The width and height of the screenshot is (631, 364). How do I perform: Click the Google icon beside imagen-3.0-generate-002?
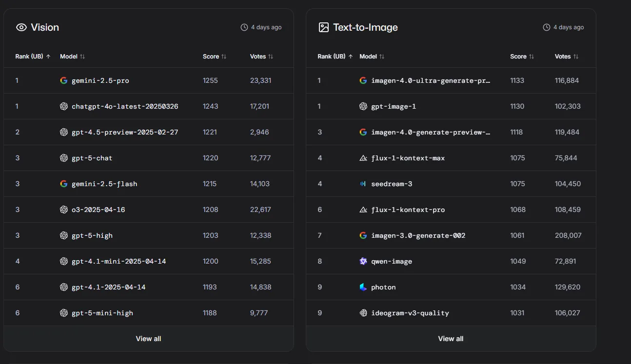point(363,235)
